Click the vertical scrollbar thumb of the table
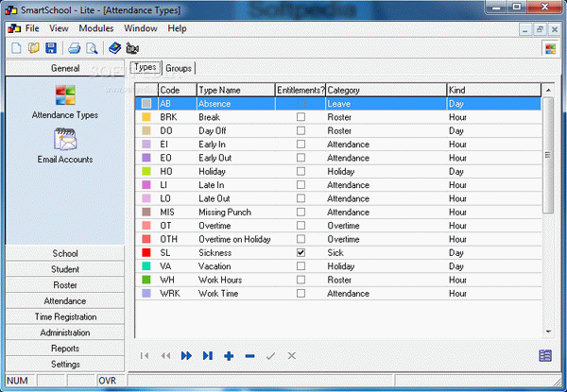The height and width of the screenshot is (392, 567). [548, 155]
